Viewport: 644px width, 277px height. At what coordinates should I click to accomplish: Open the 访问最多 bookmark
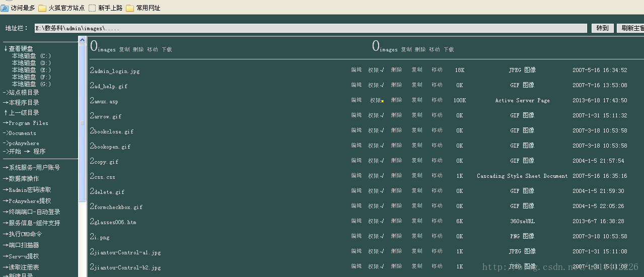18,8
